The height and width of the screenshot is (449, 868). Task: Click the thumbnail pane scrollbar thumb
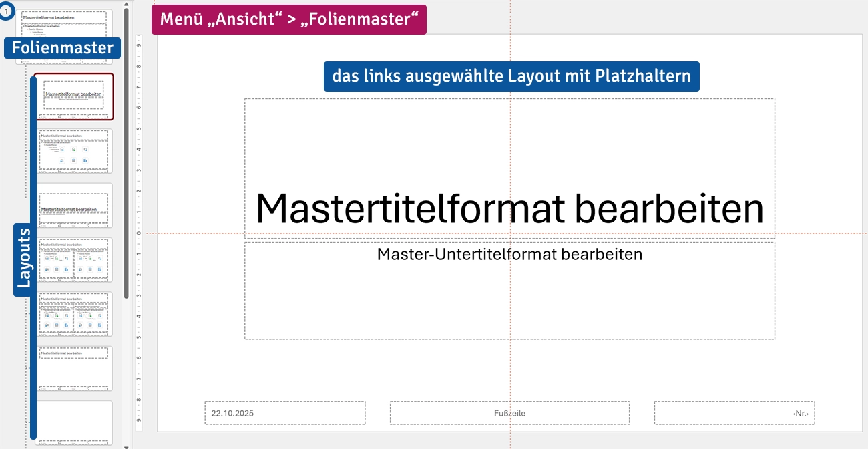(x=126, y=154)
